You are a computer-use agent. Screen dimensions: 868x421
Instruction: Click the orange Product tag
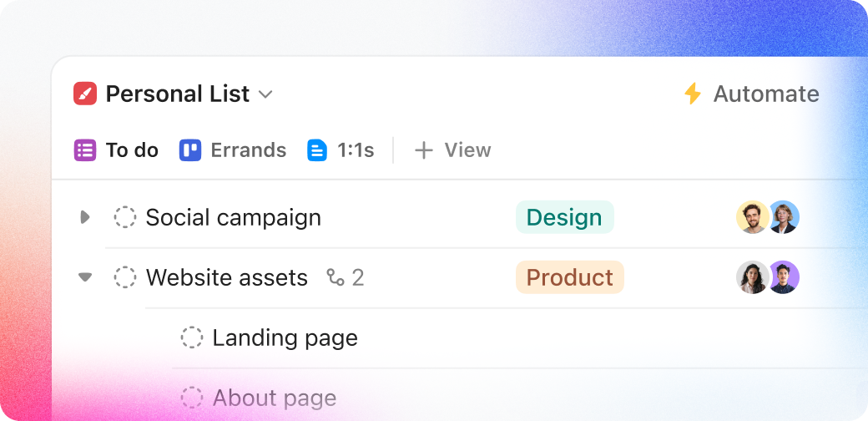tap(569, 277)
